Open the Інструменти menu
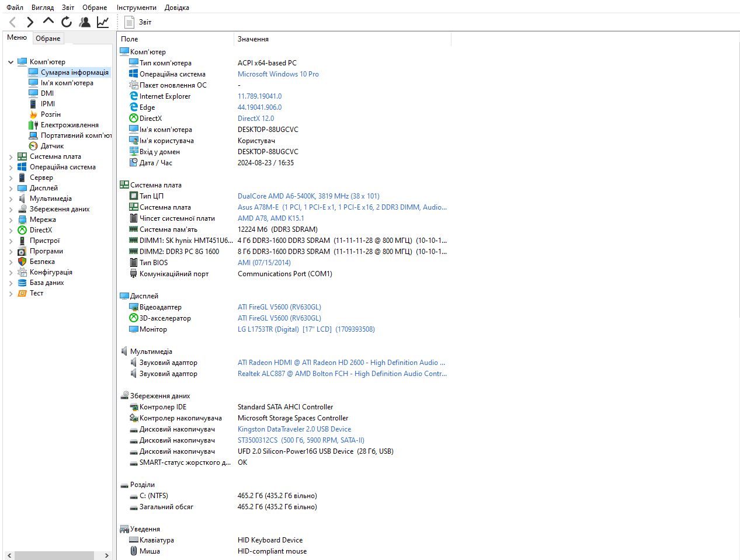Screen dimensions: 740x560 pos(137,8)
